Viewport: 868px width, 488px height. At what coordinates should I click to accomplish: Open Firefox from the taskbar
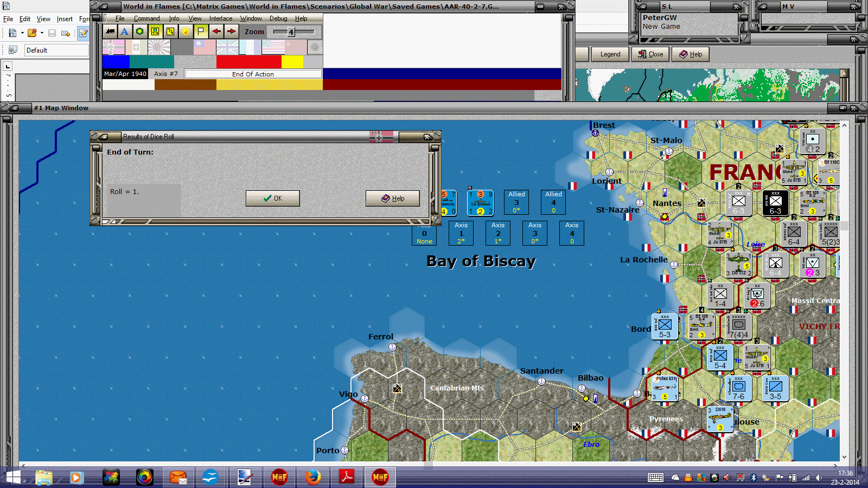(312, 477)
